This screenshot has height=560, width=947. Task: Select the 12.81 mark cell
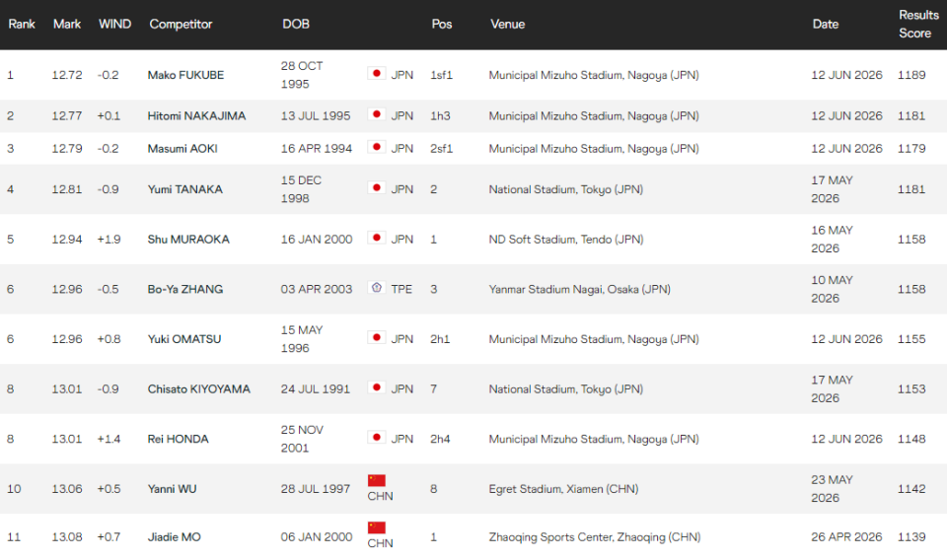point(66,189)
